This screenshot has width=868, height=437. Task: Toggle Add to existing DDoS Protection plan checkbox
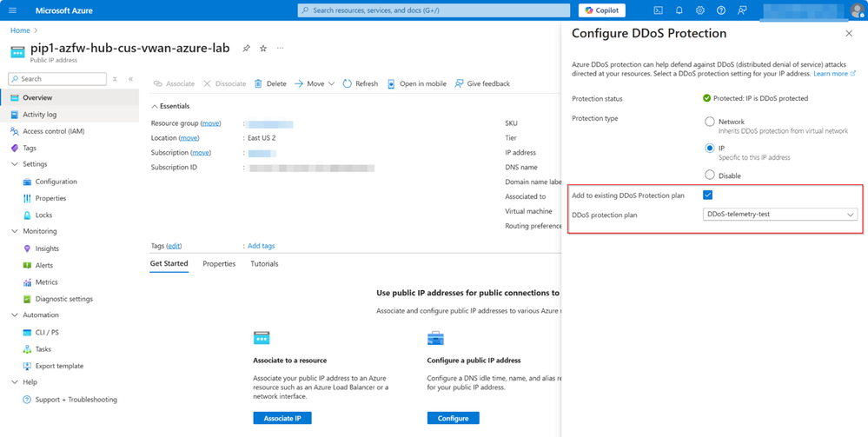[x=707, y=195]
